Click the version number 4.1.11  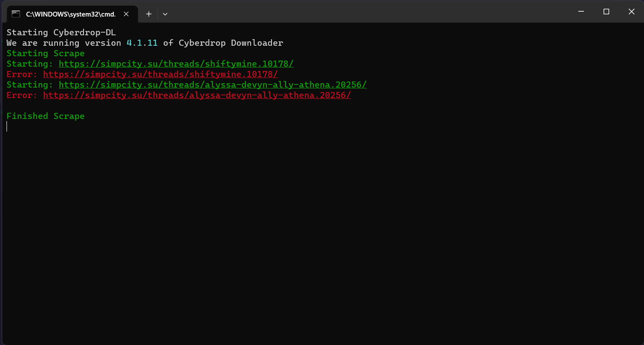point(142,43)
